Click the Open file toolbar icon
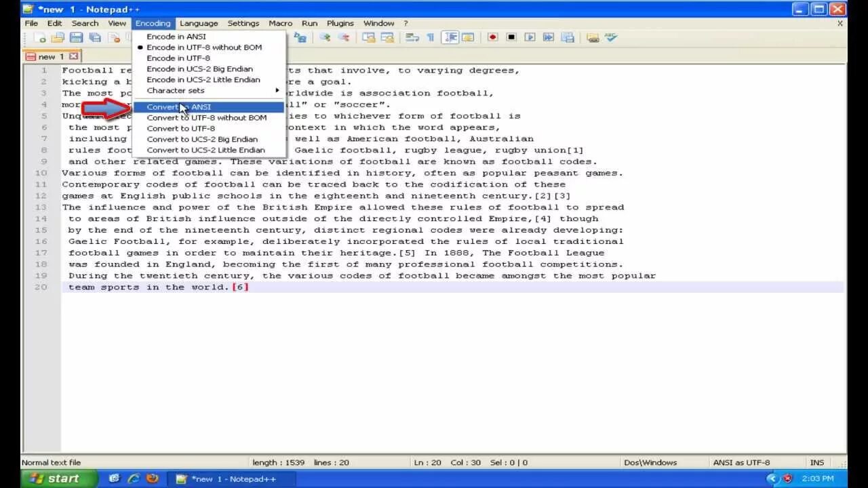The image size is (868, 488). tap(58, 38)
